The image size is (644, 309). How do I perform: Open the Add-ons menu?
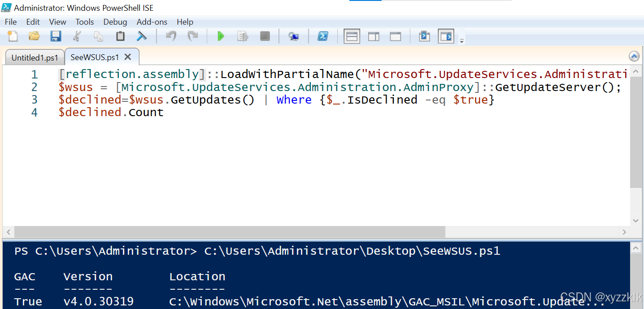point(152,22)
